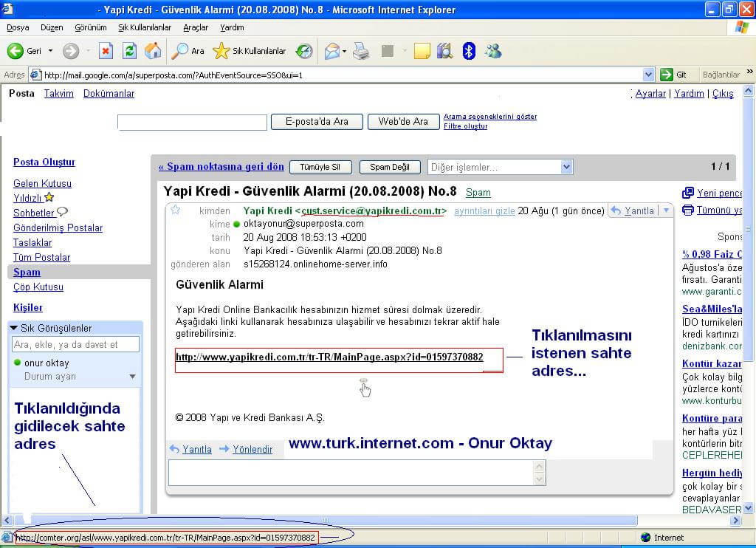This screenshot has height=548, width=756.
Task: Open the 'Gelen Kutusu' folder link
Action: (42, 183)
